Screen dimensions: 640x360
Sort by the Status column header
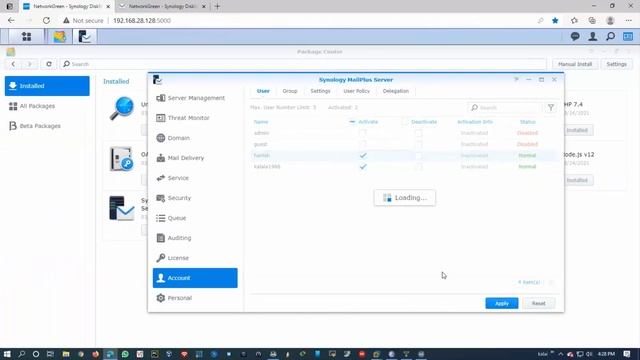tap(527, 122)
